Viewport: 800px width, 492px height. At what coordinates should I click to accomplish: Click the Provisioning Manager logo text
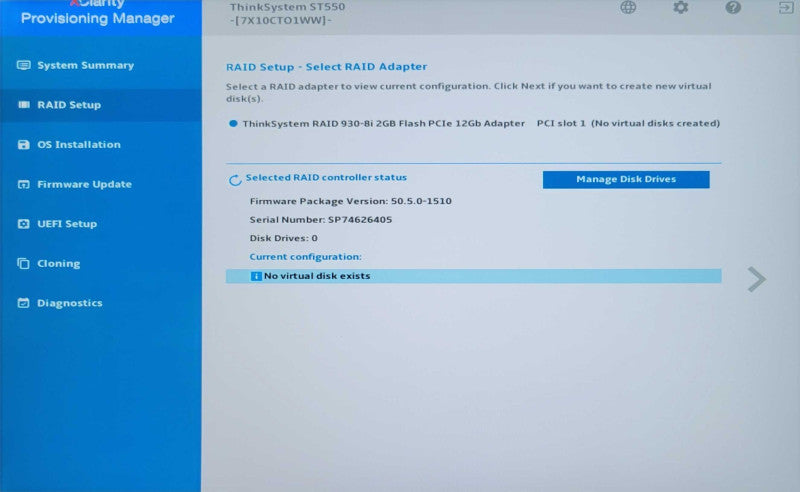tap(97, 18)
